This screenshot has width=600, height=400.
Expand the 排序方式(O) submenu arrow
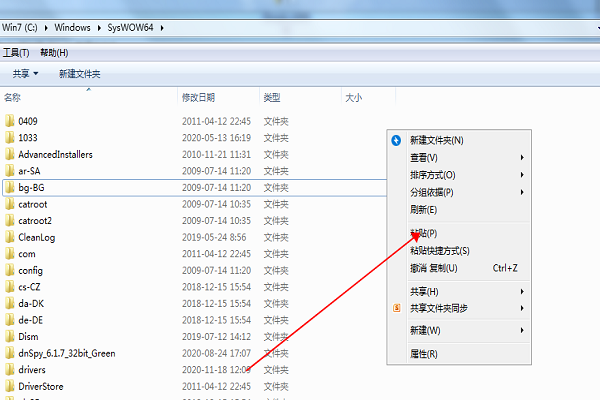click(x=522, y=175)
